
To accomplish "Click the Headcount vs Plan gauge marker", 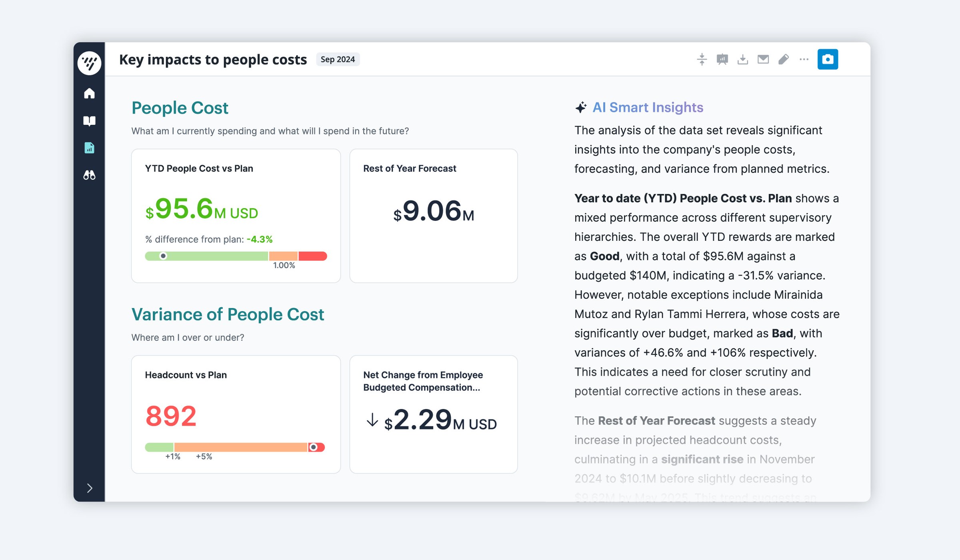I will click(314, 447).
